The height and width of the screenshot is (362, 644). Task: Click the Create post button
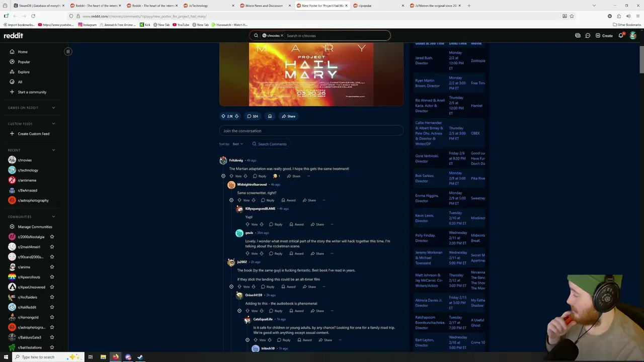coord(604,36)
